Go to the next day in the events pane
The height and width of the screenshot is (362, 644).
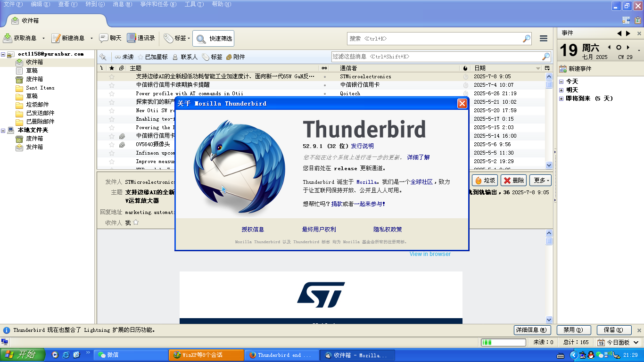pos(628,47)
